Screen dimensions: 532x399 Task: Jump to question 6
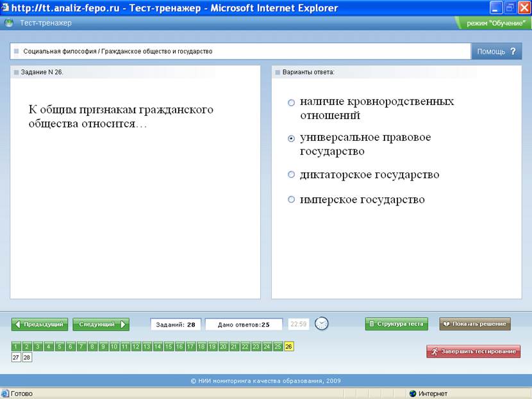pos(71,346)
